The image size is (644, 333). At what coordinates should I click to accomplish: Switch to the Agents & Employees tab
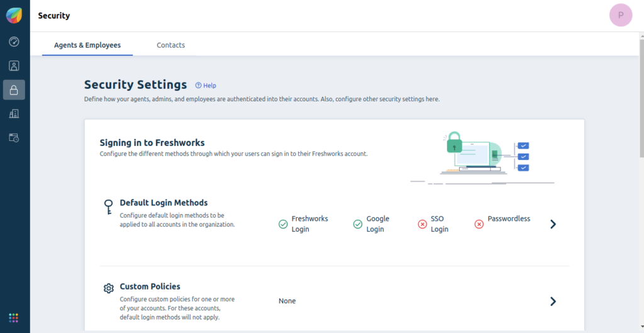point(87,45)
